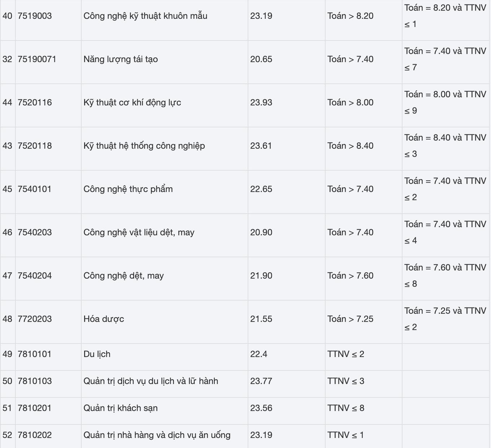Select 'Công nghệ vật liệu dệt, may' cell
Image resolution: width=491 pixels, height=448 pixels.
[139, 232]
